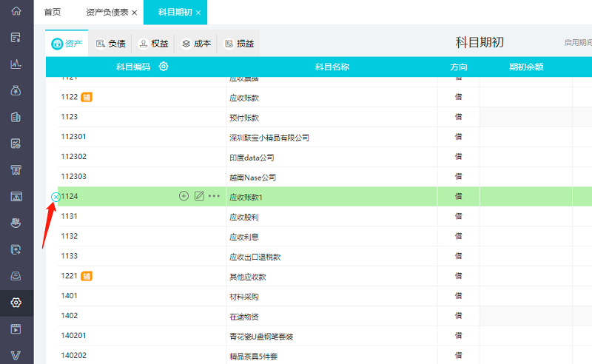Image resolution: width=592 pixels, height=364 pixels.
Task: Add a sub-account with the plus icon on row 1124
Action: [x=184, y=196]
